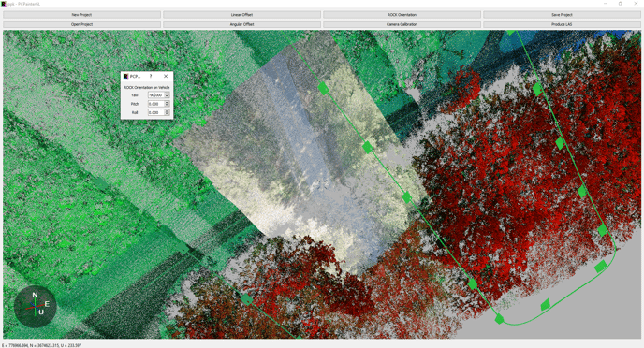The height and width of the screenshot is (348, 644).
Task: Click Produce LAS button
Action: pyautogui.click(x=562, y=24)
